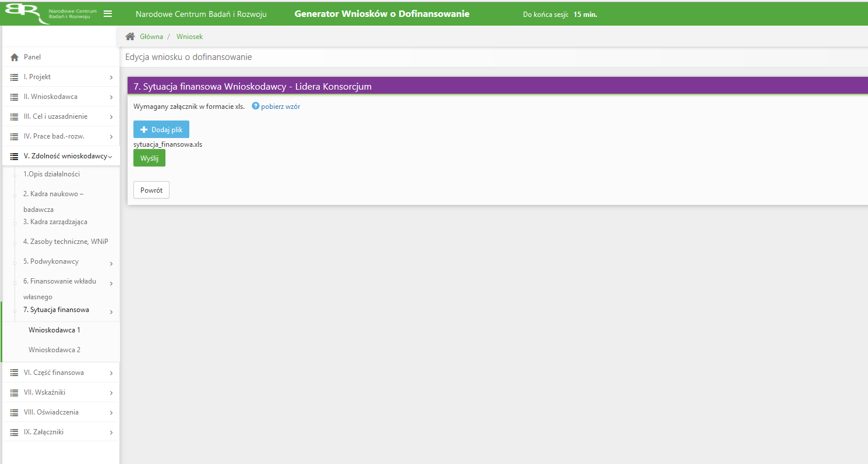Click the session timer 15 min. text
The height and width of the screenshot is (464, 868).
click(x=585, y=15)
